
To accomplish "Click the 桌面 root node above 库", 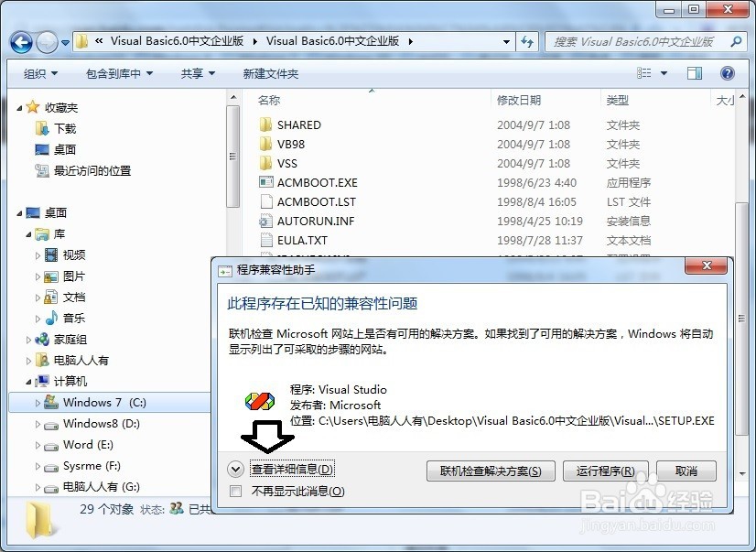I will click(x=56, y=212).
